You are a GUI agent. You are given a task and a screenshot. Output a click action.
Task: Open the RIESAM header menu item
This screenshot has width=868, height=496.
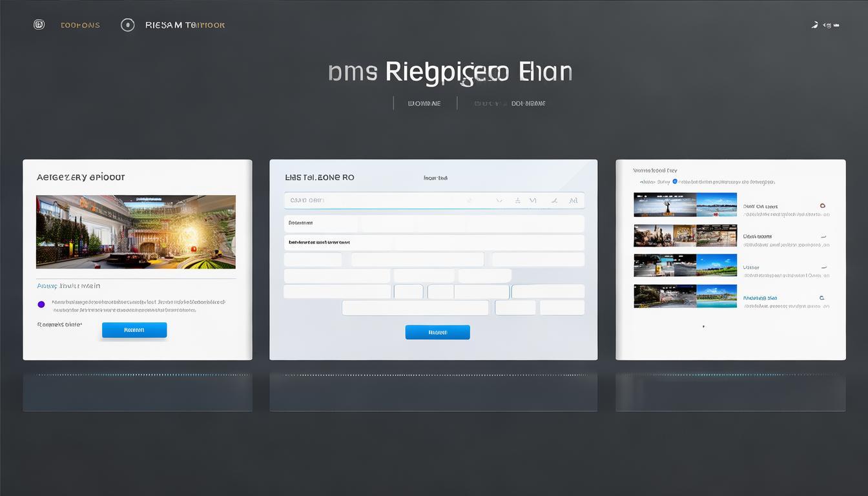(x=185, y=25)
